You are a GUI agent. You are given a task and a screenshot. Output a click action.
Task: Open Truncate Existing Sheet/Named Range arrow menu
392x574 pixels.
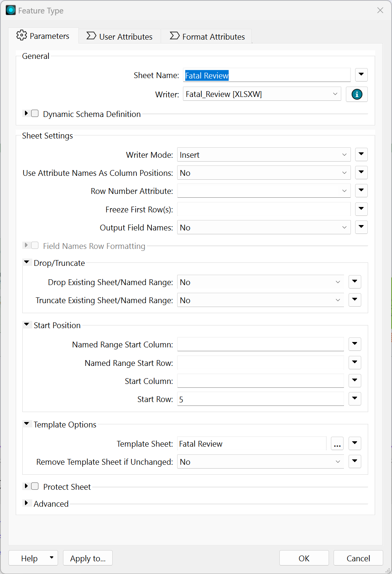[355, 300]
